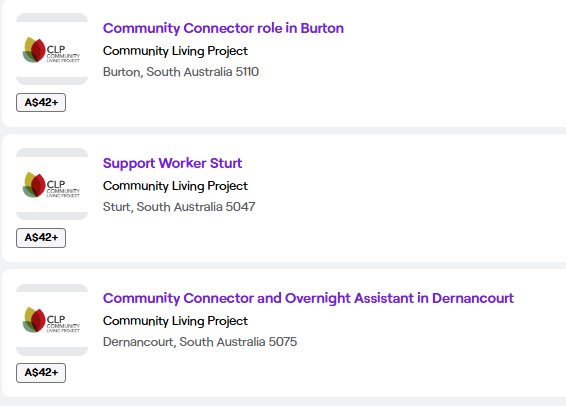Click the A$42+ badge on the Burton listing

pos(41,102)
